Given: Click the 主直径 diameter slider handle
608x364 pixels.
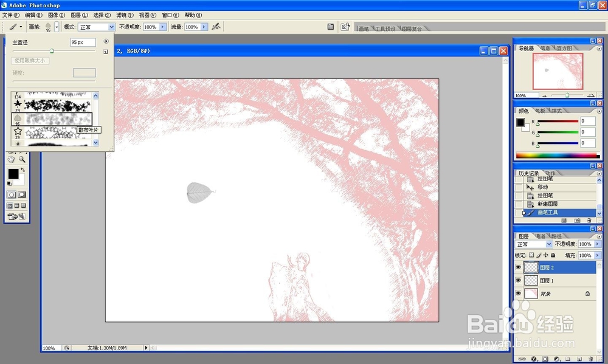Looking at the screenshot, I should (52, 51).
